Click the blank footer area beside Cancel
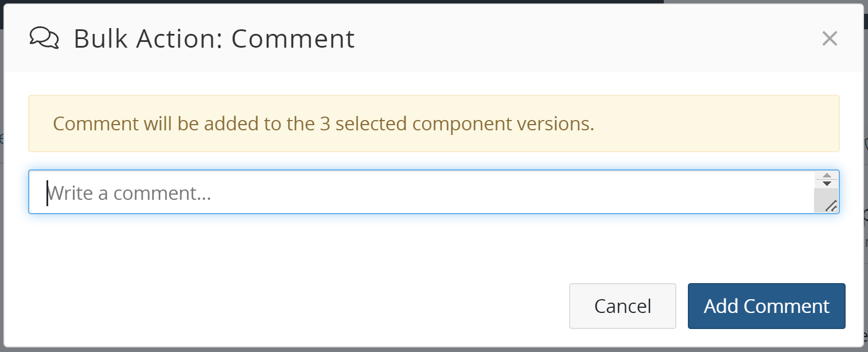This screenshot has width=868, height=352. [287, 305]
